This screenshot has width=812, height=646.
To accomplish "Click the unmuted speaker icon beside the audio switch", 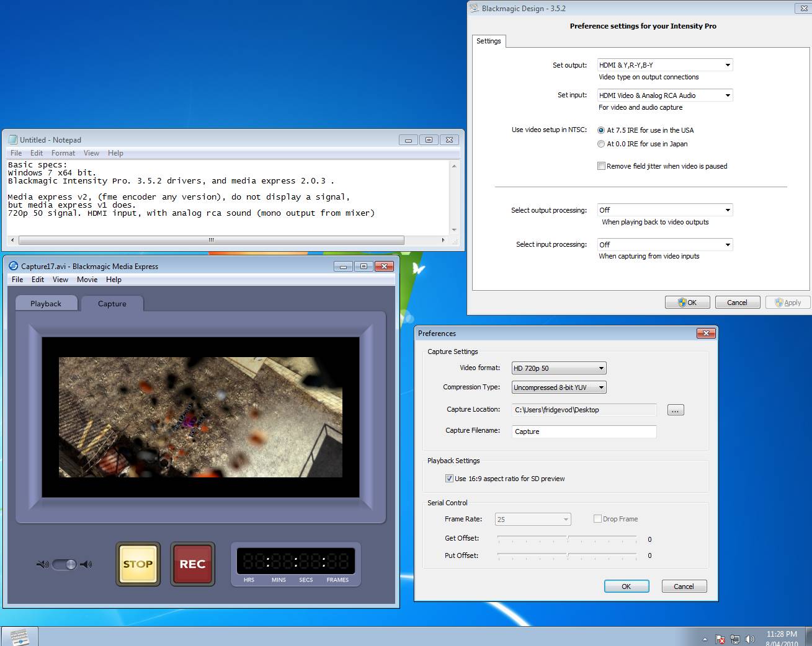I will click(86, 564).
